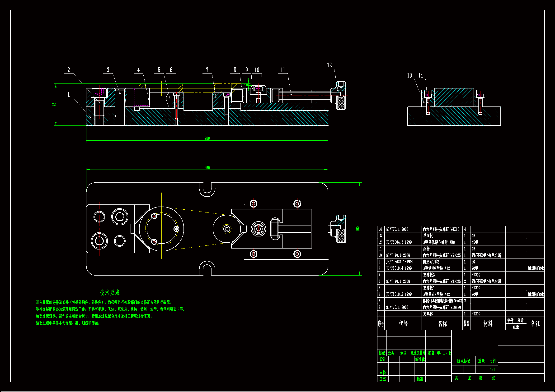
Task: Select the 100 width dimension text
Action: click(x=357, y=229)
